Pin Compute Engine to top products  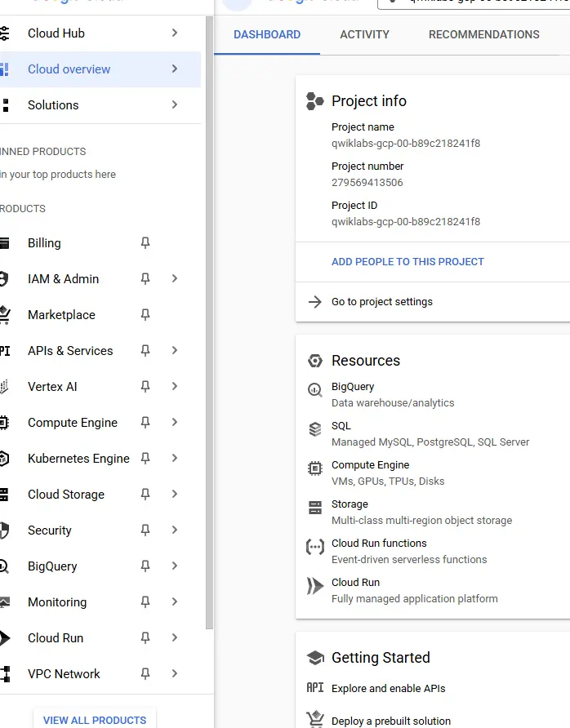[145, 423]
